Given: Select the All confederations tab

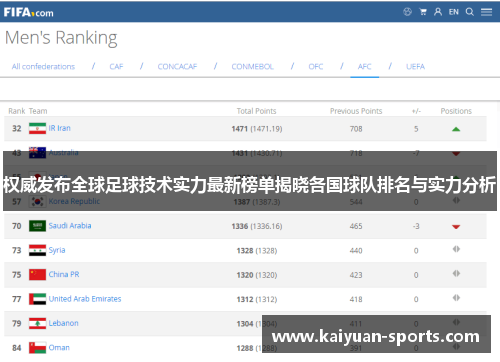Looking at the screenshot, I should [43, 67].
